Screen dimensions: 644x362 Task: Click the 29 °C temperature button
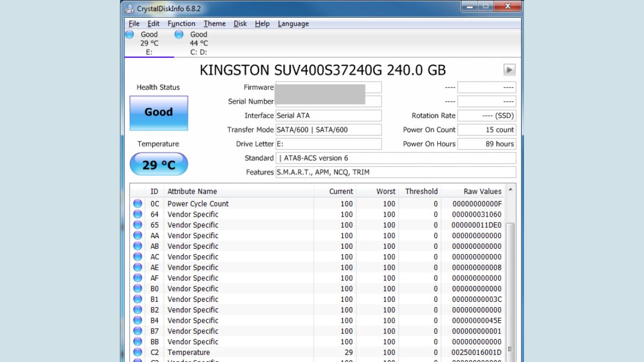(159, 165)
